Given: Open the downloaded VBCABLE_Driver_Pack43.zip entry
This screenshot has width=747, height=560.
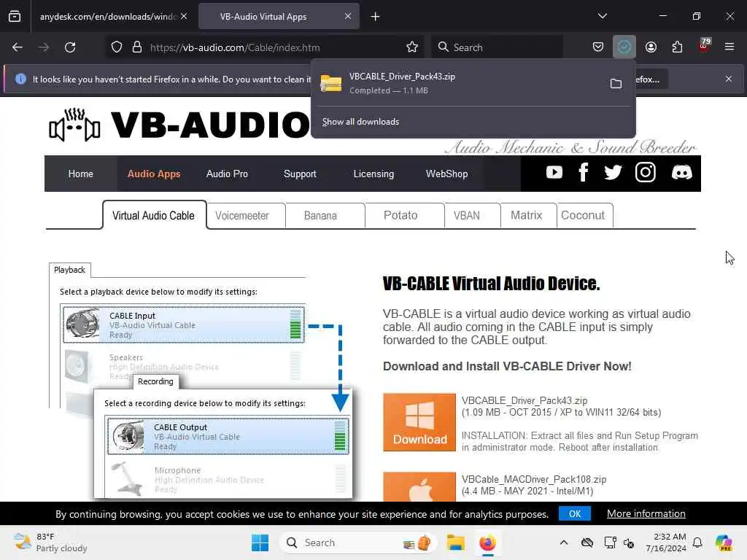Looking at the screenshot, I should tap(457, 83).
